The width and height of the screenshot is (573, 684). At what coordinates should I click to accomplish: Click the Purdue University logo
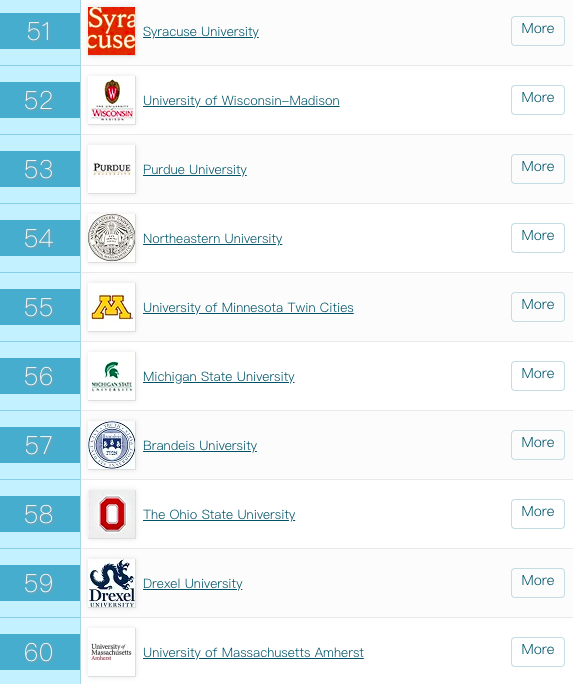[112, 169]
